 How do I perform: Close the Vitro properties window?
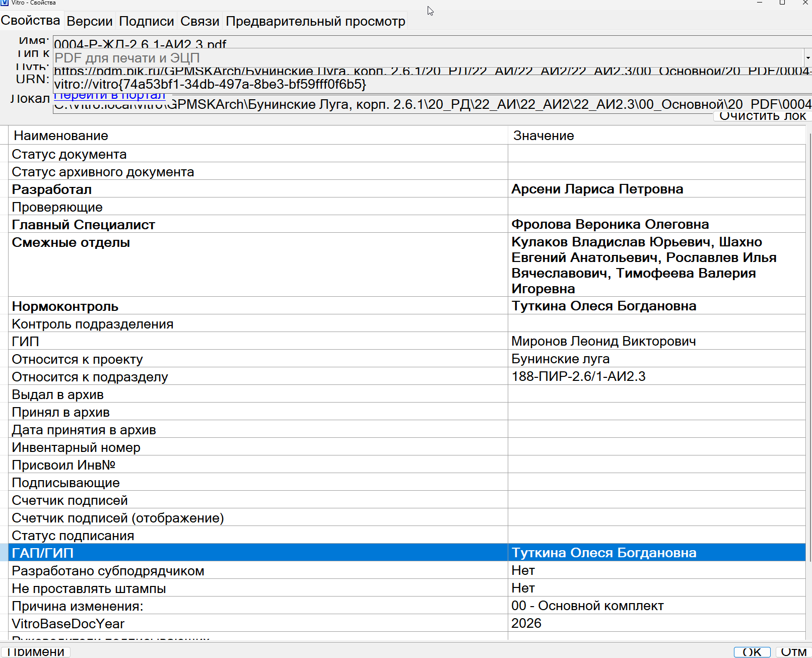804,3
